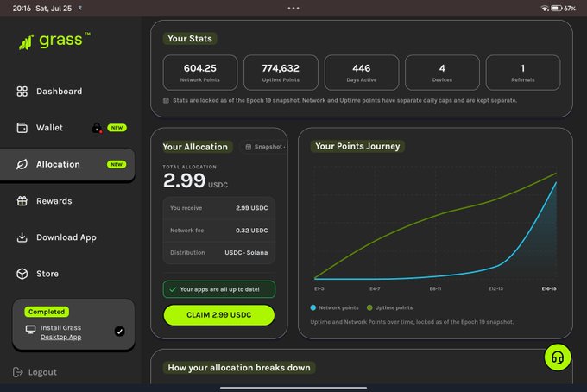Click the Allocation leaf icon

[22, 164]
